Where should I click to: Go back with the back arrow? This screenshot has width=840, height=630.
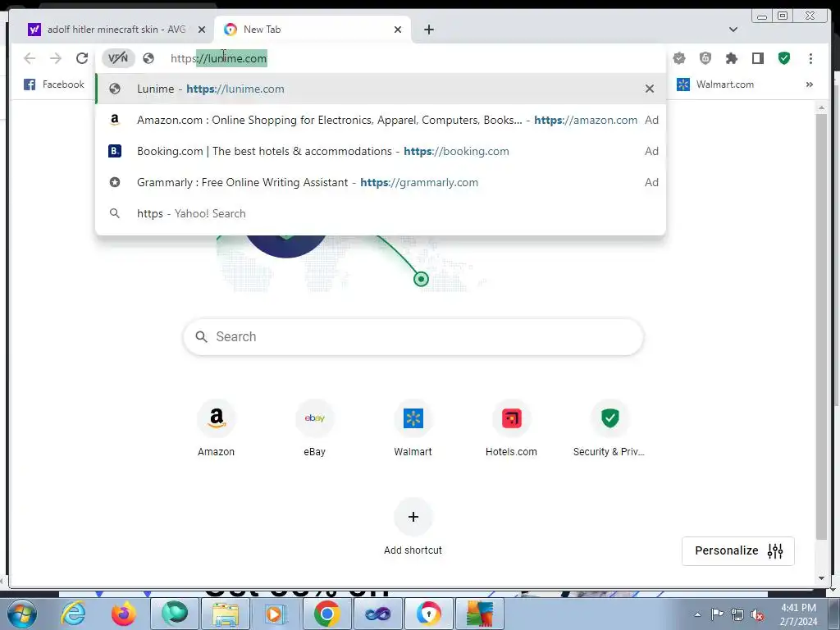[x=30, y=58]
